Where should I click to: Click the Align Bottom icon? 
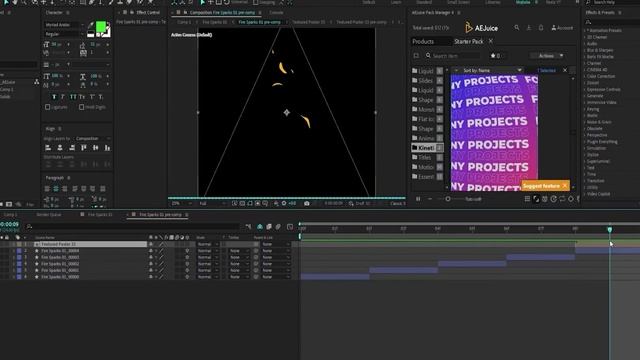107,148
